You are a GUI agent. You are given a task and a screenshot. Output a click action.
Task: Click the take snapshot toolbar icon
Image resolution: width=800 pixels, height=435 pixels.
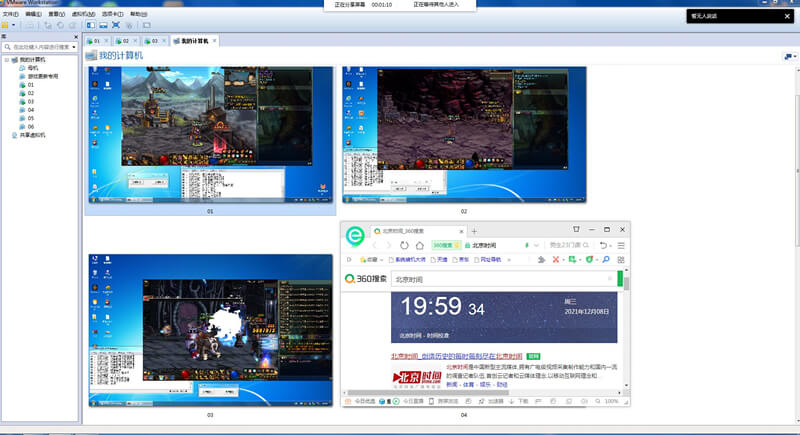click(48, 25)
